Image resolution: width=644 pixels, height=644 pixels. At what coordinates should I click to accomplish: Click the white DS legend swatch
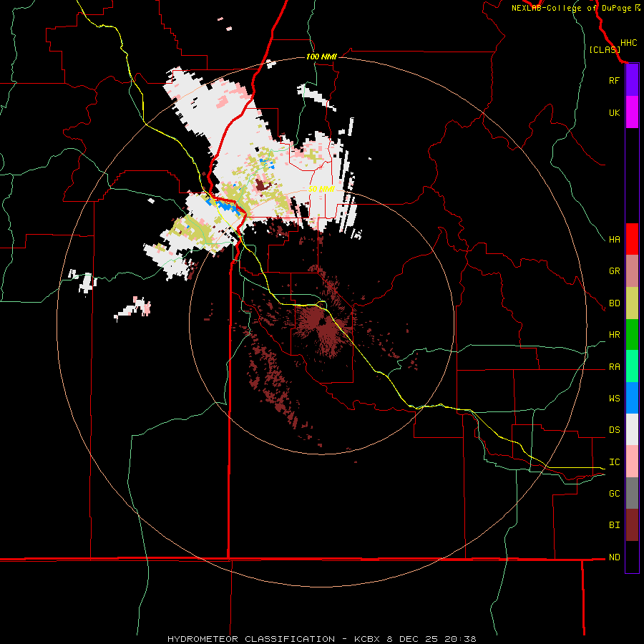(x=632, y=429)
